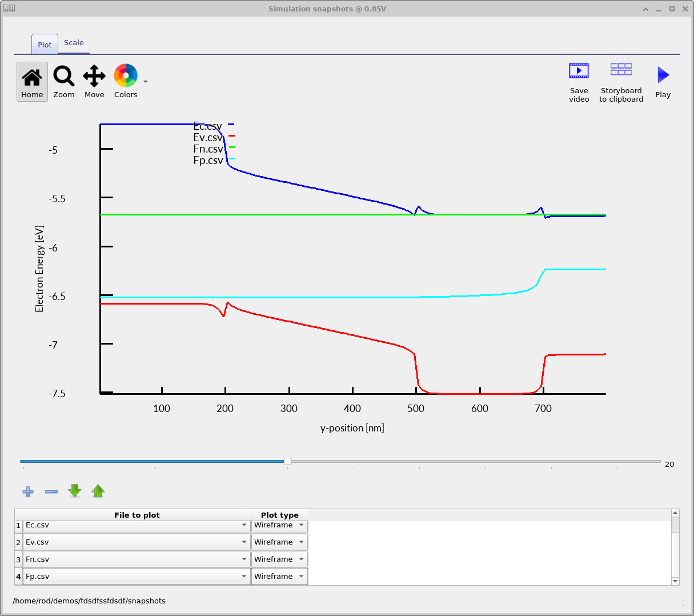This screenshot has width=694, height=616.
Task: Click the title bar keep-above arrow icon
Action: coord(646,9)
